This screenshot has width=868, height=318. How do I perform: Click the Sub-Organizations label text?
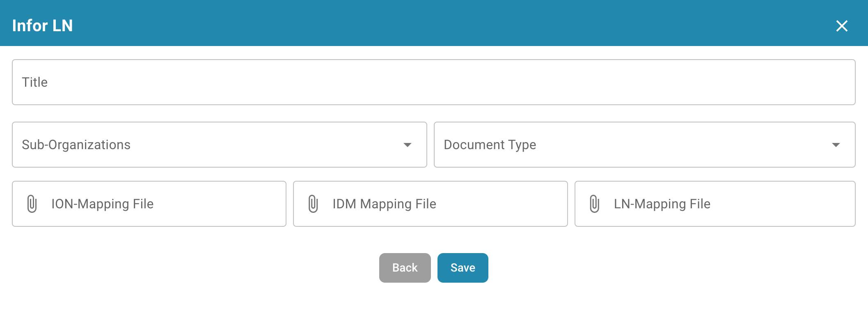click(76, 145)
